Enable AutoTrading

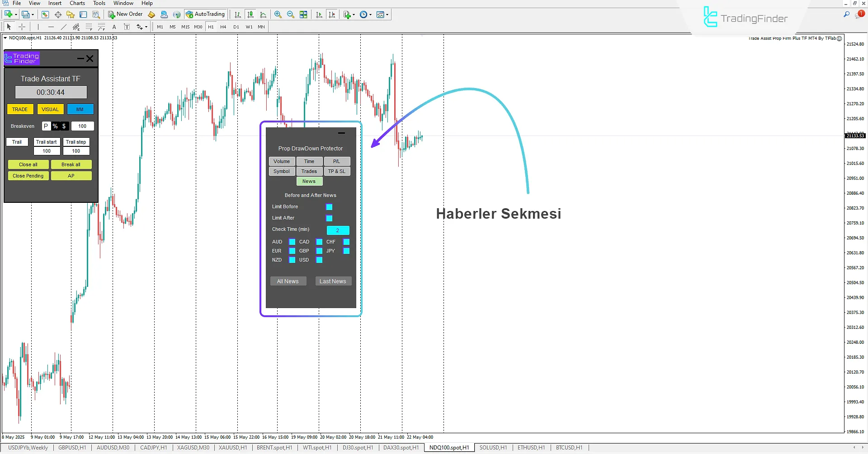point(206,14)
